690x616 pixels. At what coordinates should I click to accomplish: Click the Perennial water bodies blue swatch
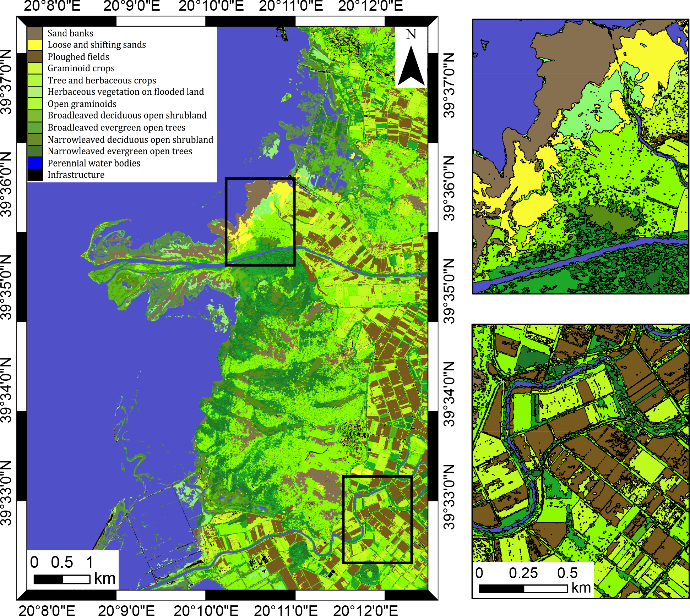pos(35,163)
